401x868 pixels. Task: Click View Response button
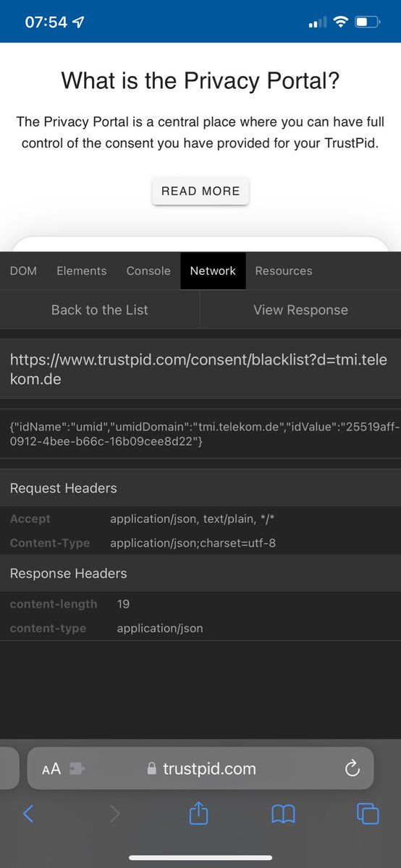pos(300,310)
